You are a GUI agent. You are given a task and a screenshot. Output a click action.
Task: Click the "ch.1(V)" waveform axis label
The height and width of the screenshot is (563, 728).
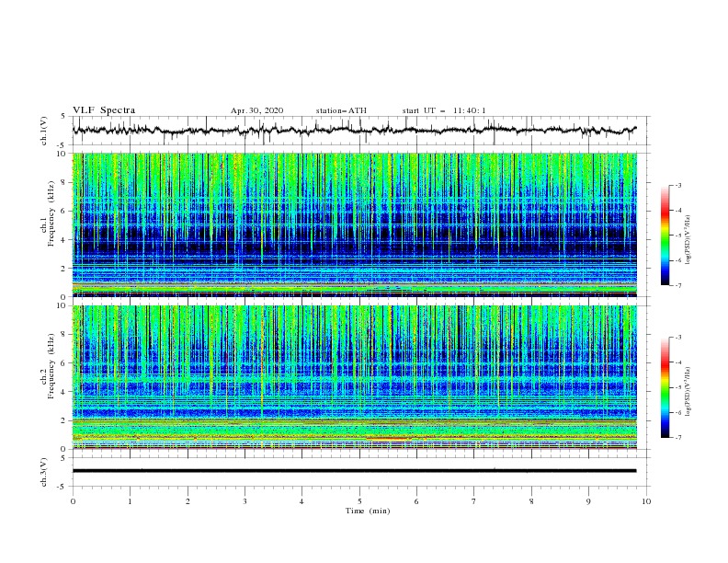click(x=44, y=131)
